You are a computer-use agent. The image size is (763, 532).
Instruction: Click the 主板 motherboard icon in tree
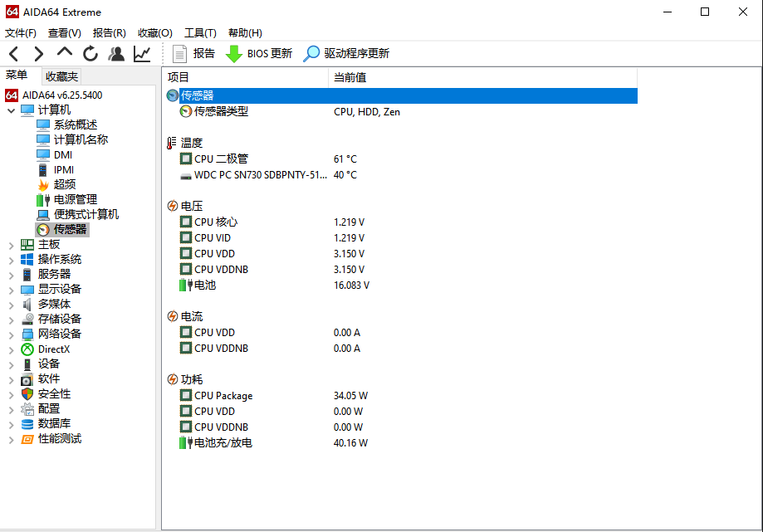27,245
